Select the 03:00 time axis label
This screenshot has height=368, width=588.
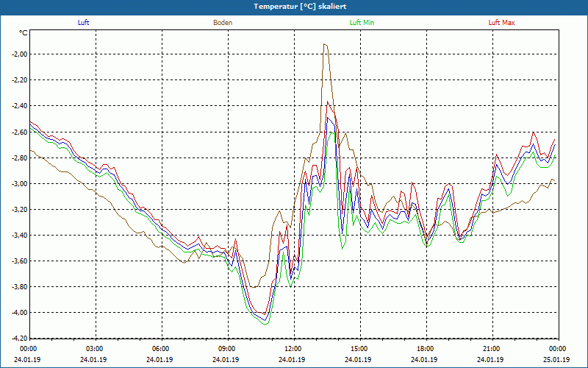pos(96,349)
